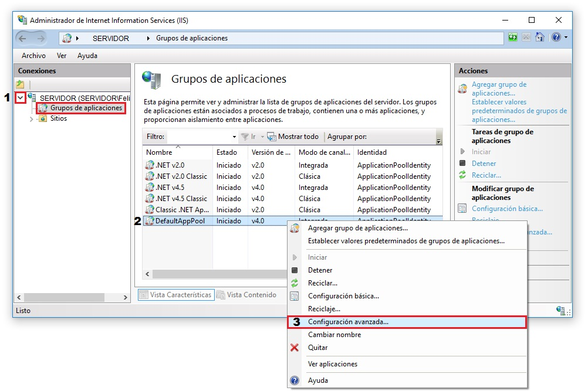The image size is (588, 391).
Task: Click Grupos de aplicaciones in breadcrumb
Action: tap(192, 38)
